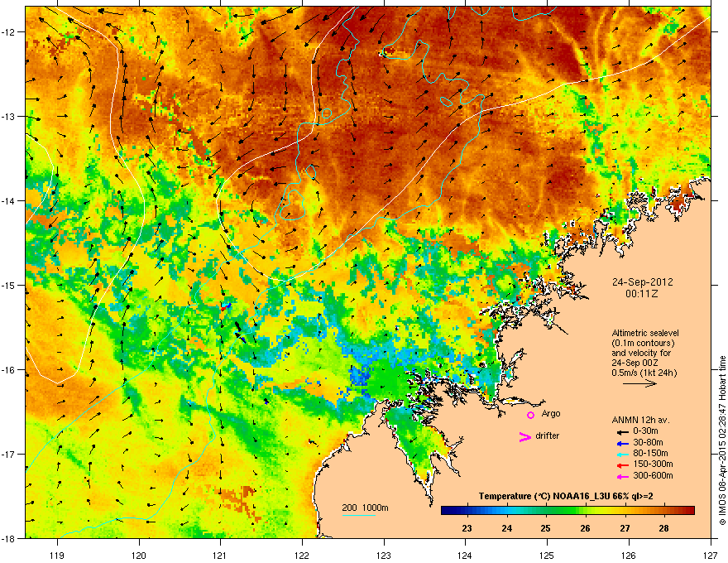Screen dimensions: 728x563
Task: Select the blue 30-80m arrow in ANMN legend
Action: [x=622, y=443]
